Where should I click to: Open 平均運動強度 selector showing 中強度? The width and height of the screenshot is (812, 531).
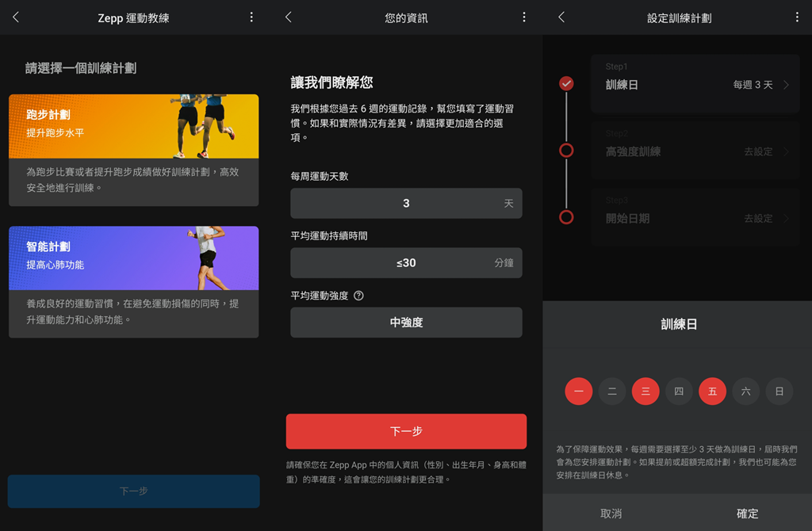(x=406, y=323)
